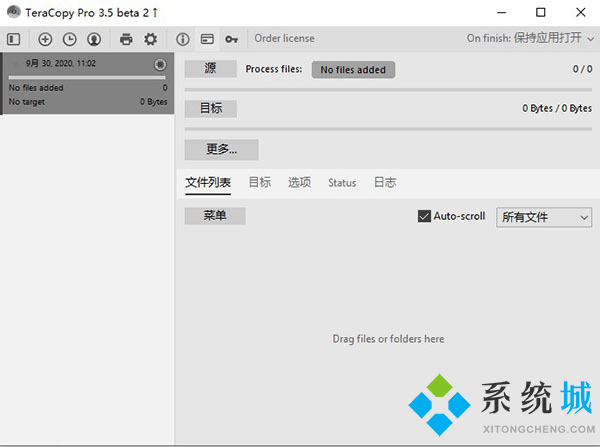The width and height of the screenshot is (600, 447).
Task: Click the source progress bar
Action: click(388, 90)
